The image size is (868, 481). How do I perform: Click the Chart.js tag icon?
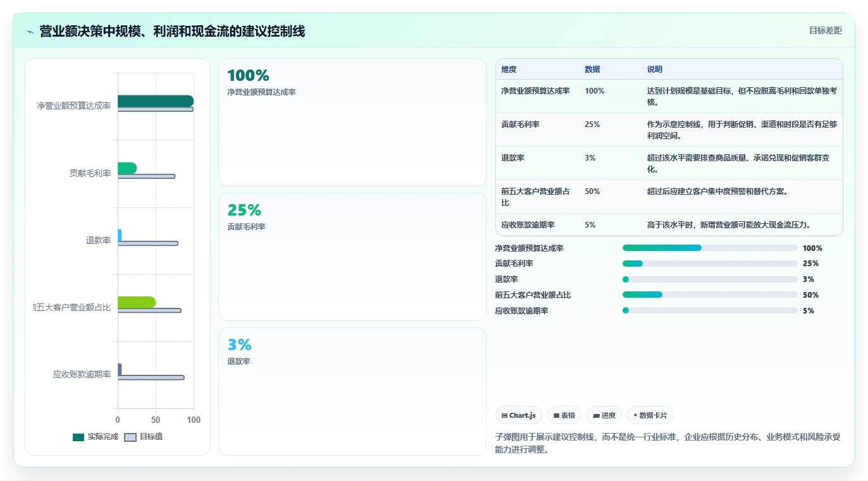pos(504,416)
